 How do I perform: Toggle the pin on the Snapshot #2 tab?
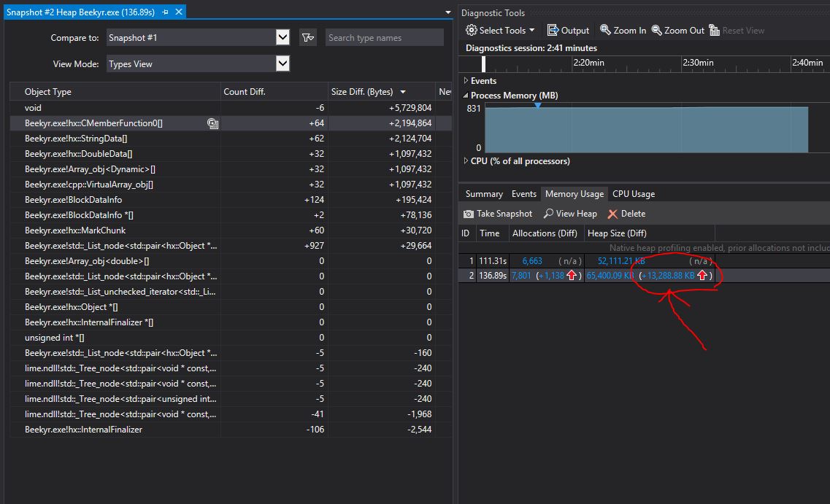[x=164, y=12]
